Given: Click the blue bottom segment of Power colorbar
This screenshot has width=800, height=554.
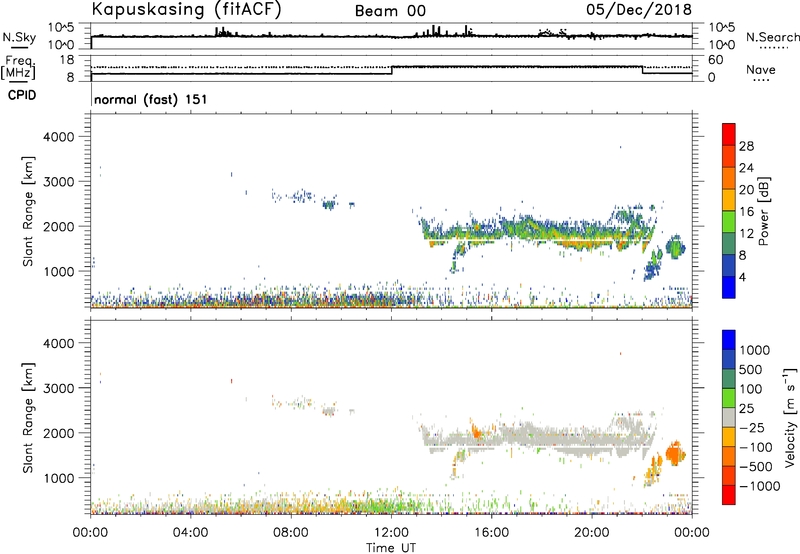Looking at the screenshot, I should pos(729,287).
